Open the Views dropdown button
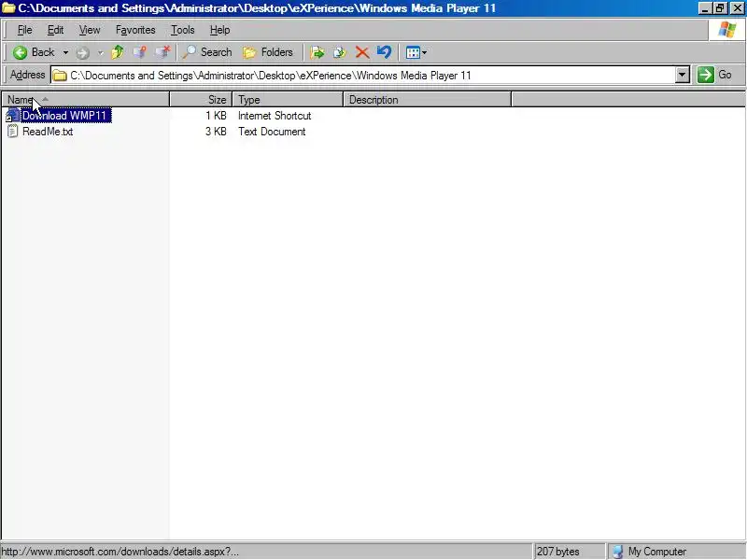The width and height of the screenshot is (747, 560). click(x=416, y=52)
